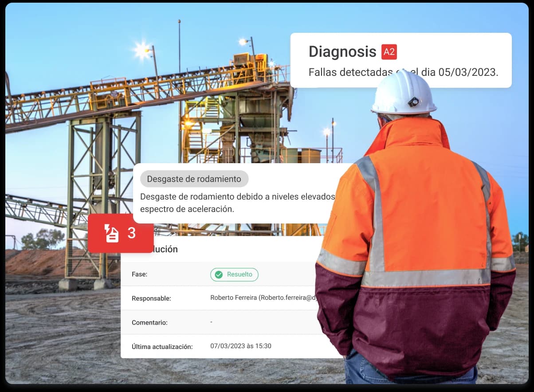Click the "Fallas detectadas" date message
The width and height of the screenshot is (534, 392).
point(403,72)
